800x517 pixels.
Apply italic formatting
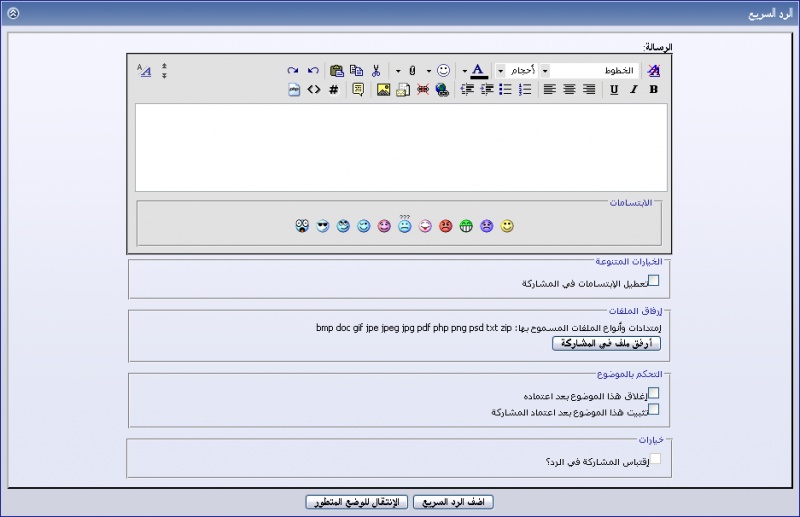634,89
